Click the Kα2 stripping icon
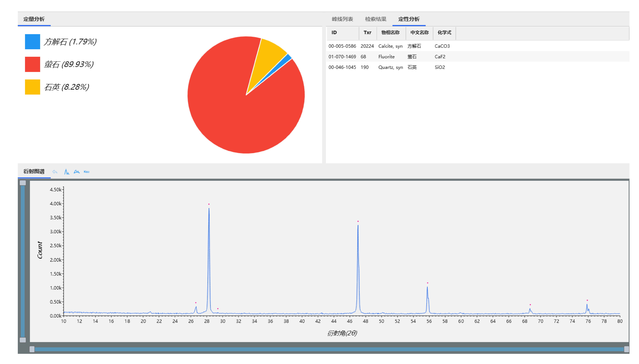 coord(87,172)
